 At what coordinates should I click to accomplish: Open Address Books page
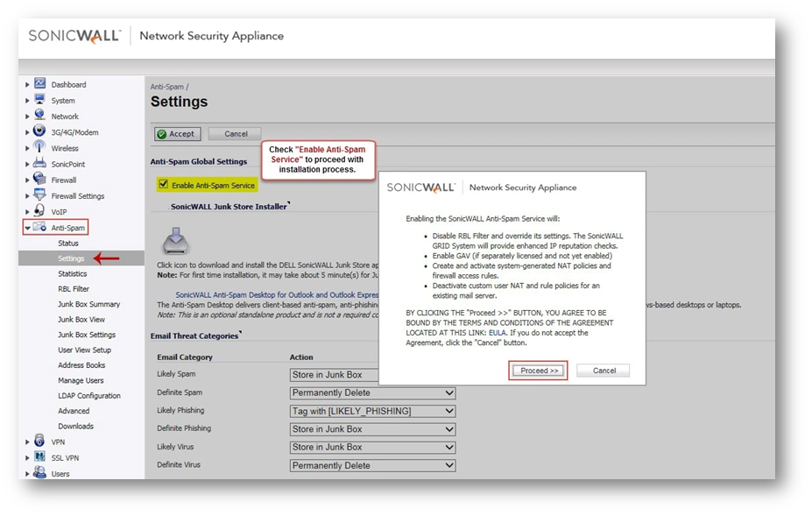tap(81, 364)
